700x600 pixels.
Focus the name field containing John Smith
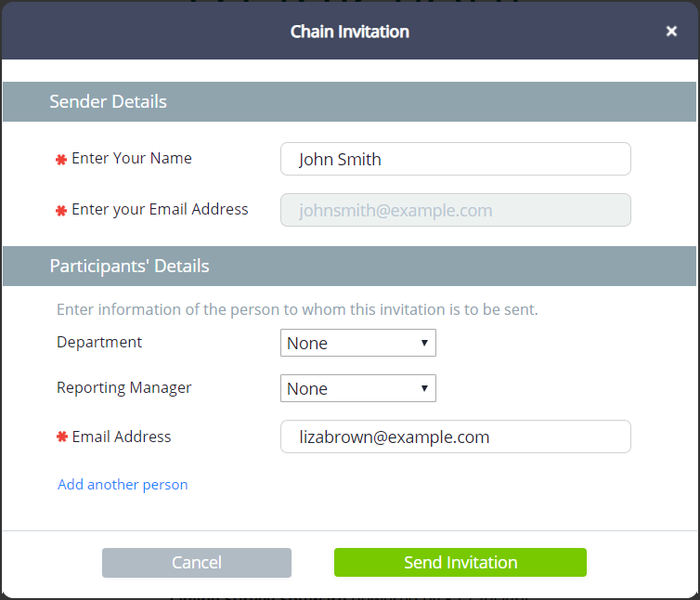tap(455, 159)
